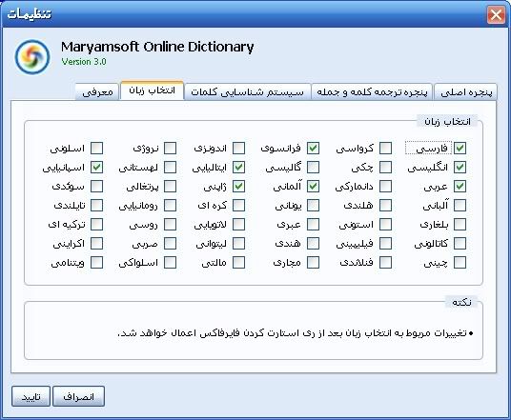Select the انتخاب زبان tab

(x=152, y=90)
